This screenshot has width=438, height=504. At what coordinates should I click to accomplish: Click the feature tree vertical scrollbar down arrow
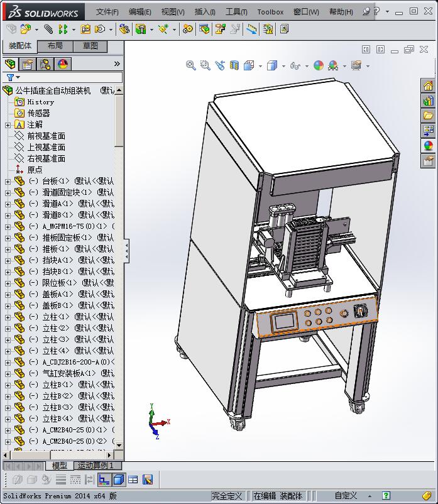119,445
